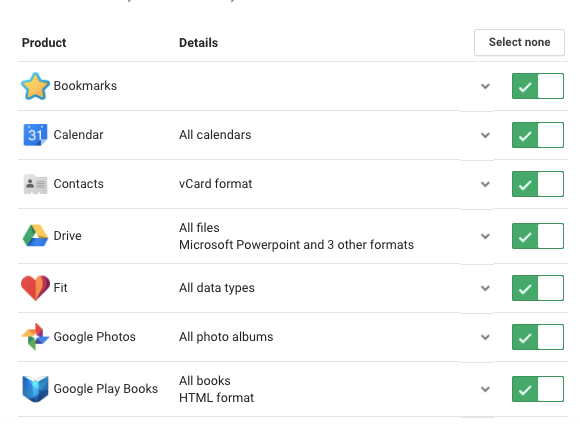580x428 pixels.
Task: Click the vCard format details text
Action: pos(216,184)
